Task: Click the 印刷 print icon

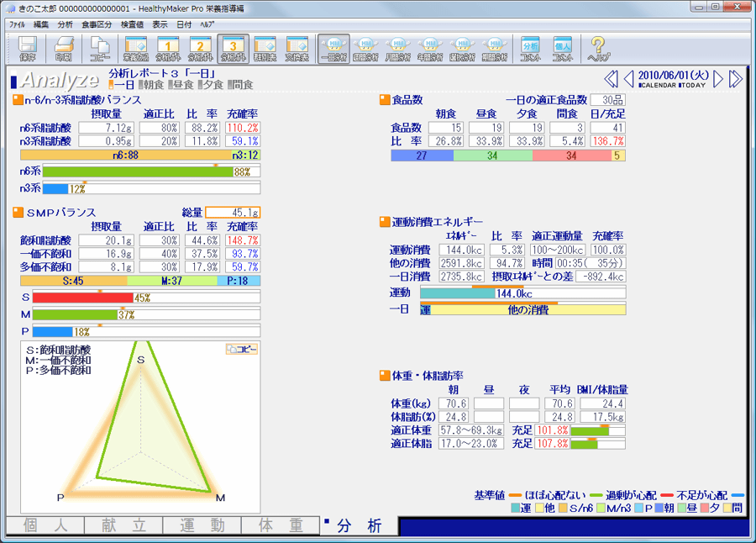Action: (64, 49)
